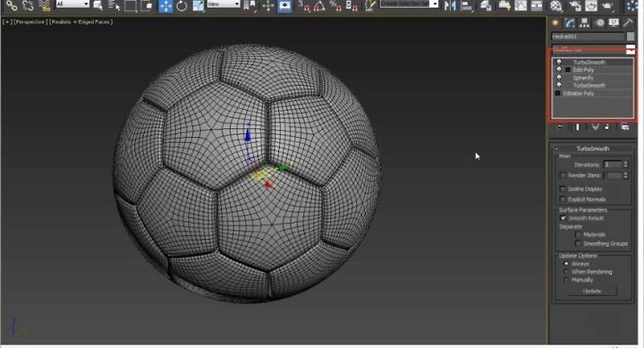The height and width of the screenshot is (348, 644).
Task: Click the Unlink Selection tool
Action: pyautogui.click(x=28, y=5)
